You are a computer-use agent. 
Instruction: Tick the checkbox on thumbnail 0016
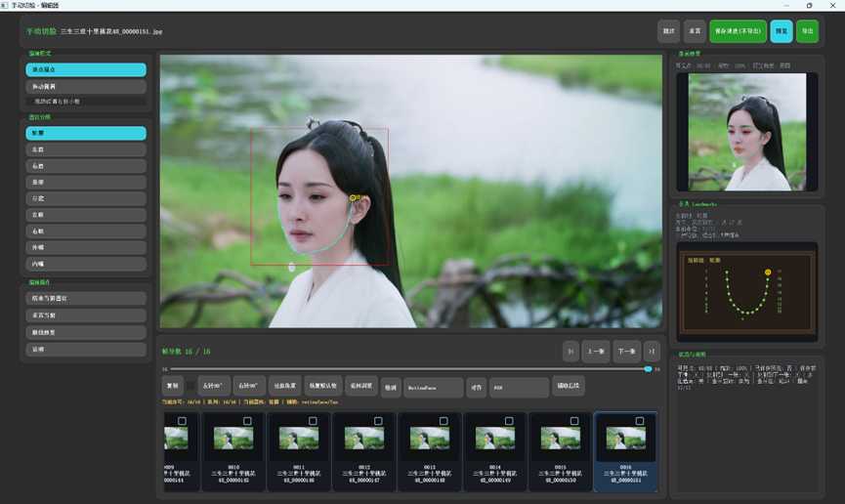pyautogui.click(x=640, y=421)
